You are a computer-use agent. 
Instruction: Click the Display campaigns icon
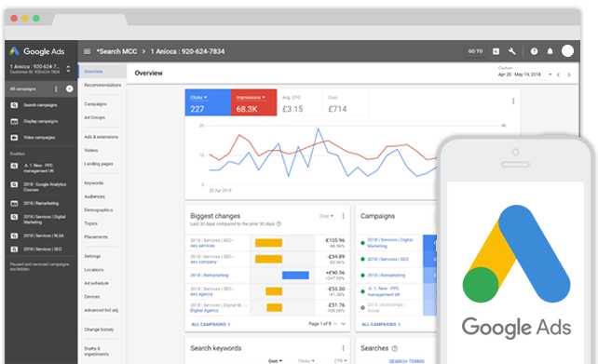pos(14,121)
